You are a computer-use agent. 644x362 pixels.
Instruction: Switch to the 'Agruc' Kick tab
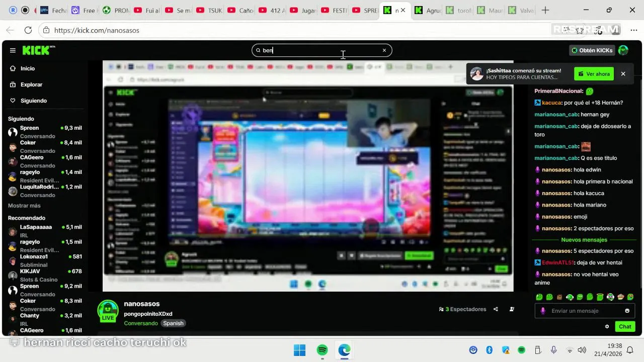point(428,10)
